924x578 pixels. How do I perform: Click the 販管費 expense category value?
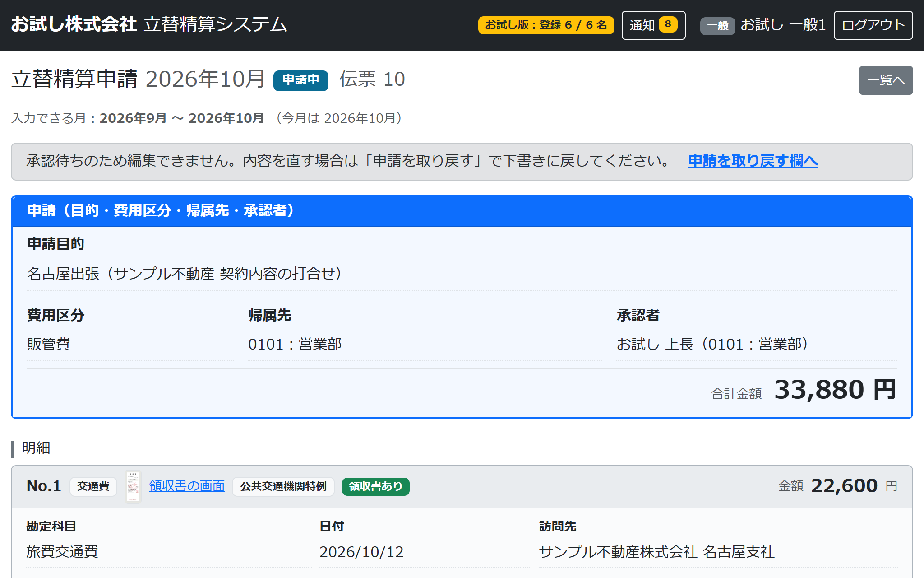[x=49, y=344]
